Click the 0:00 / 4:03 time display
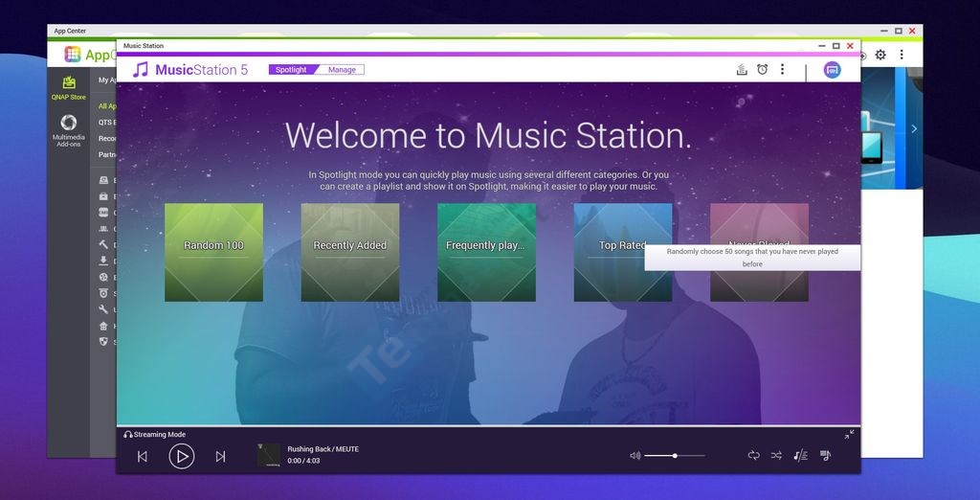The width and height of the screenshot is (980, 500). [x=303, y=461]
